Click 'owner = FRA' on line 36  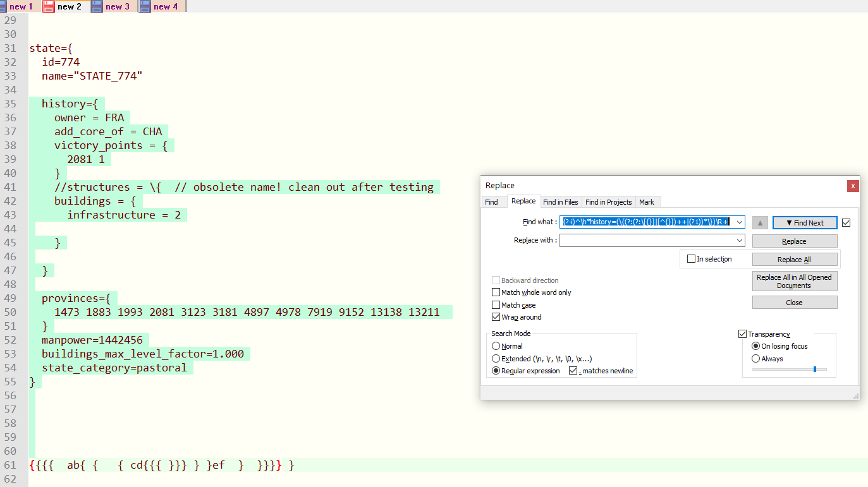(89, 117)
